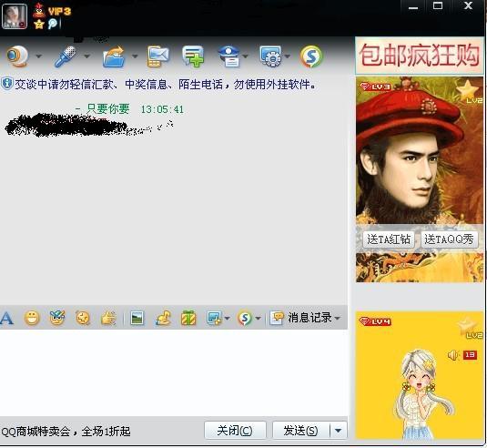Image resolution: width=487 pixels, height=448 pixels.
Task: Click the 关闭(C) button
Action: (235, 431)
